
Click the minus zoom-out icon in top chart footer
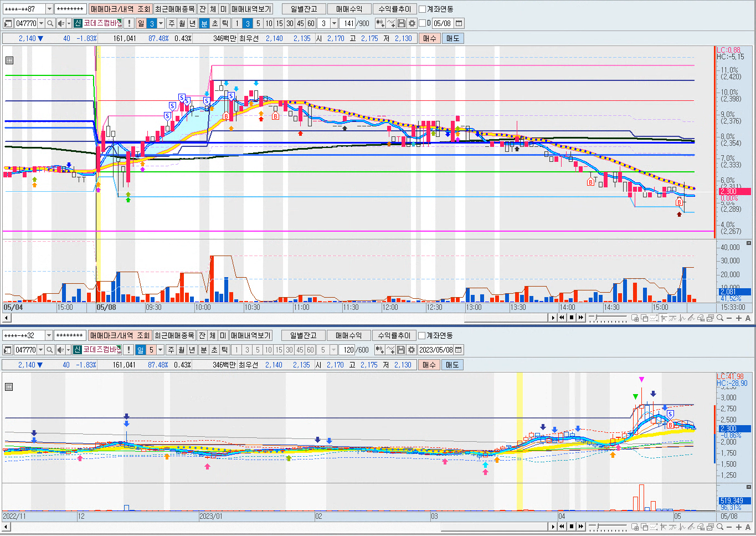[x=729, y=318]
